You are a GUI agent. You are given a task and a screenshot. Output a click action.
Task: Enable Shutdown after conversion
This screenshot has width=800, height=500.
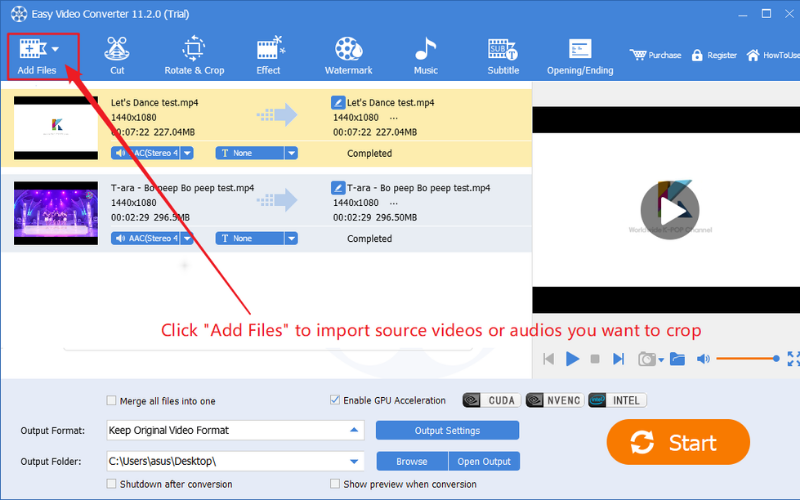111,484
